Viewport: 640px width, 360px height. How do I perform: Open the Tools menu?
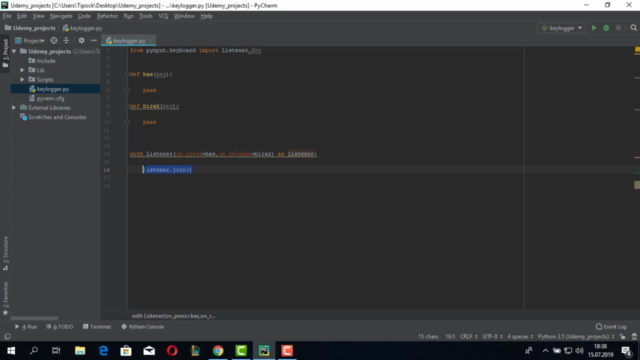tap(146, 16)
